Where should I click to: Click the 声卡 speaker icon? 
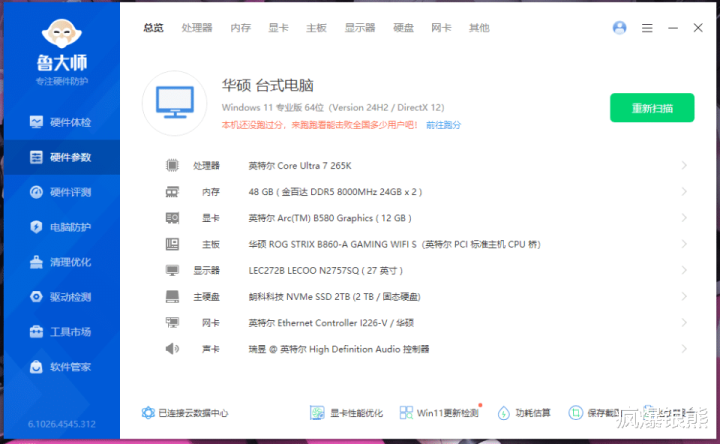(x=172, y=349)
